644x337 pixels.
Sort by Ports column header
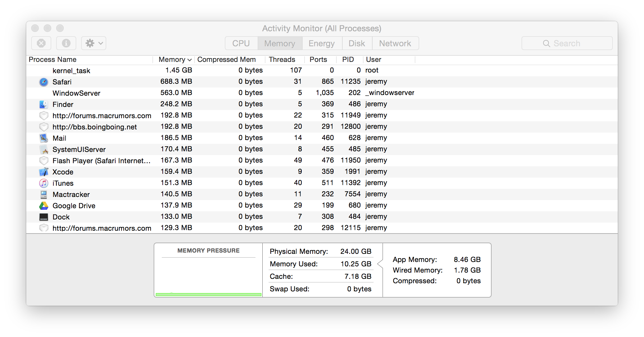[320, 59]
